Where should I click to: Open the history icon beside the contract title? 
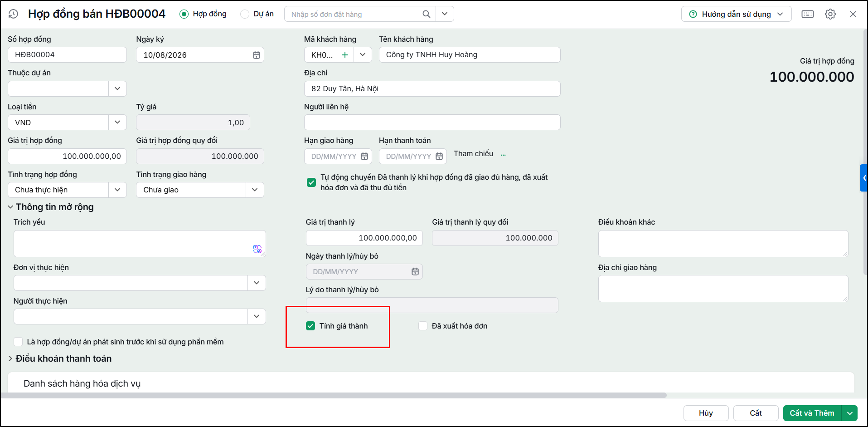click(14, 14)
